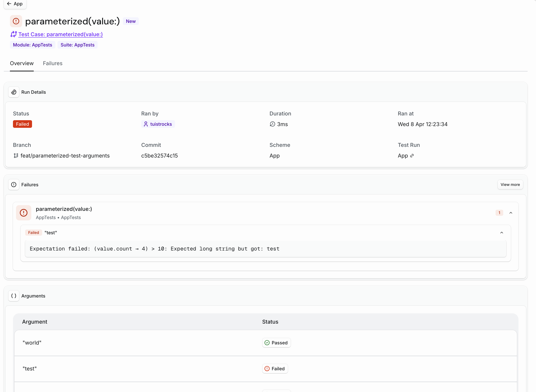Screen dimensions: 536x392
Task: Switch to the Failures tab
Action: [52, 63]
